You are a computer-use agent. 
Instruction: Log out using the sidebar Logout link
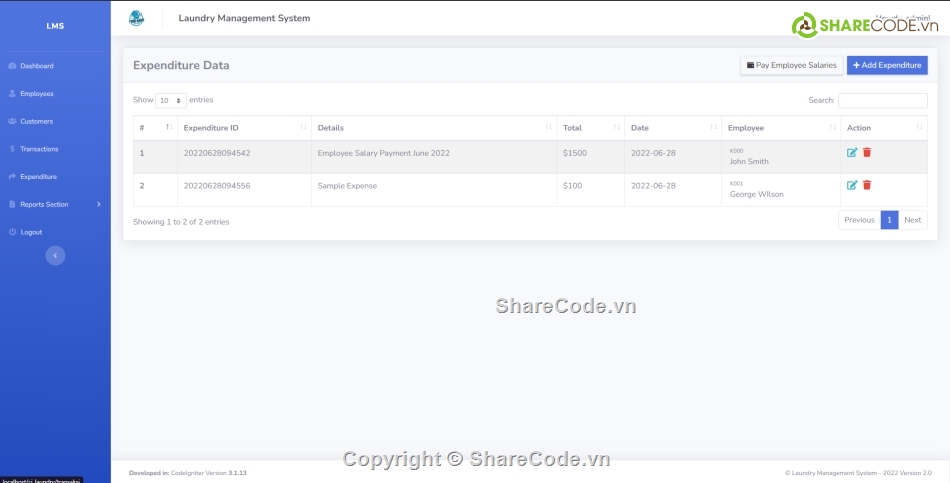tap(31, 232)
